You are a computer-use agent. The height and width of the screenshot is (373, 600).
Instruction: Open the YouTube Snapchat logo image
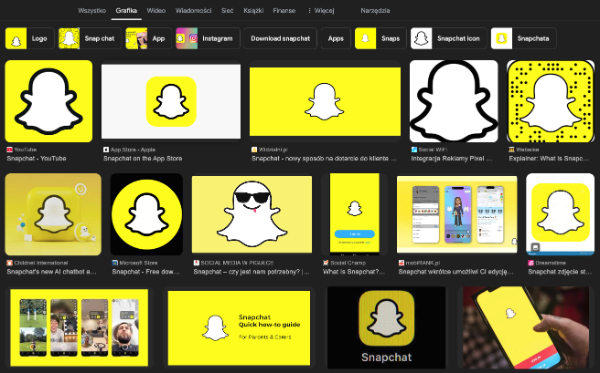click(49, 101)
